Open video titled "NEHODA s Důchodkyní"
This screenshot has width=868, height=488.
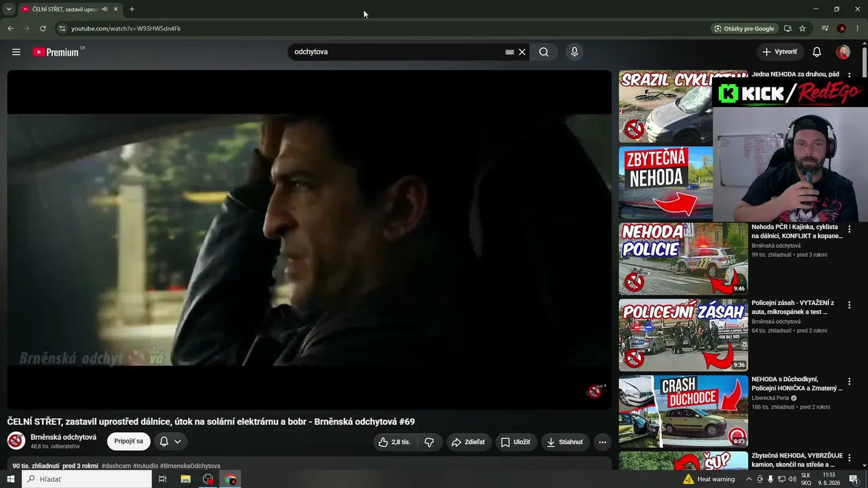[x=797, y=384]
